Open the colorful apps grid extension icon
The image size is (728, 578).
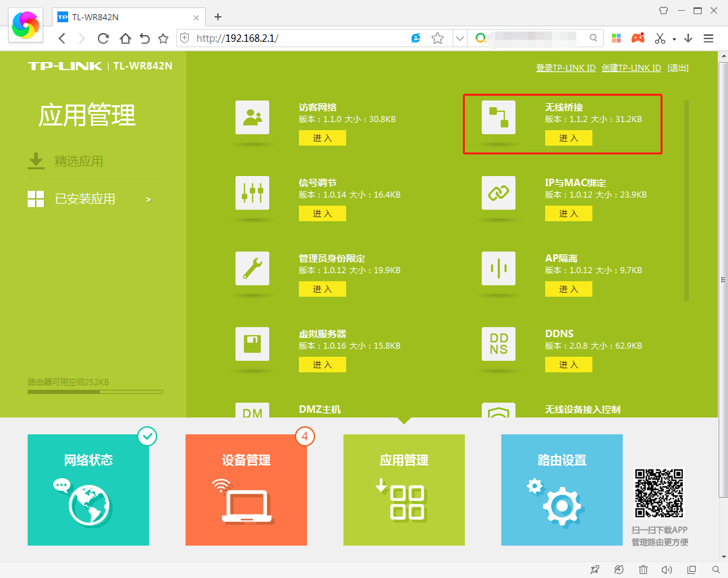click(x=616, y=38)
